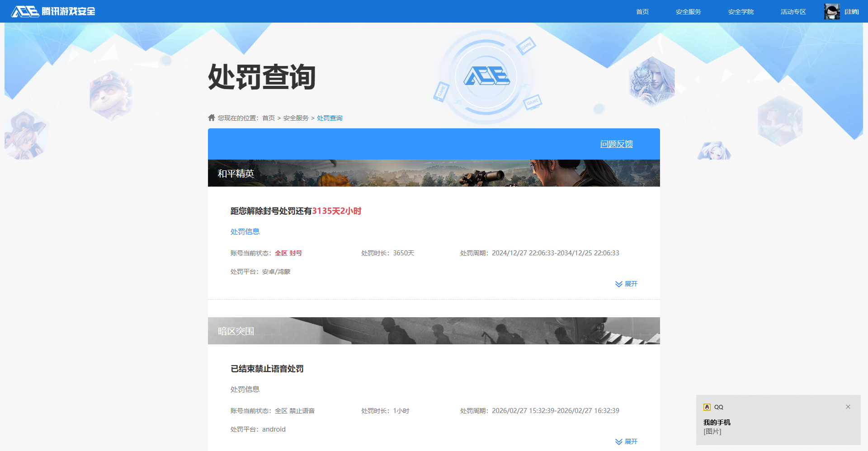Image resolution: width=868 pixels, height=451 pixels.
Task: Click 处罚信息 heading under 暗区突围
Action: (245, 390)
